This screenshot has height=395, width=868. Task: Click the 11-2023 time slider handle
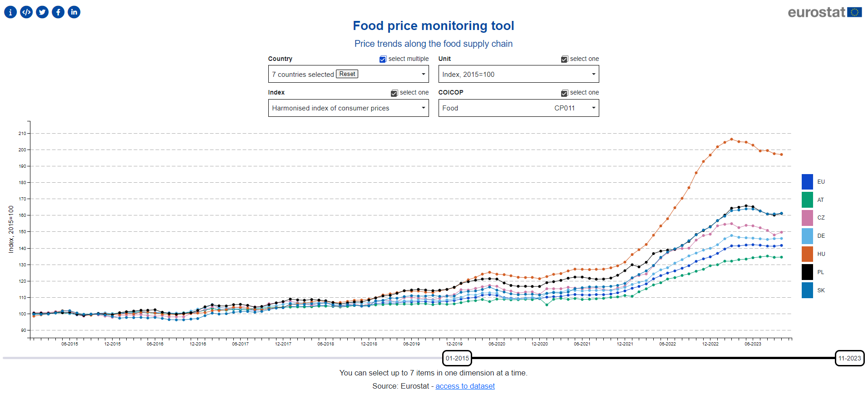pos(849,358)
